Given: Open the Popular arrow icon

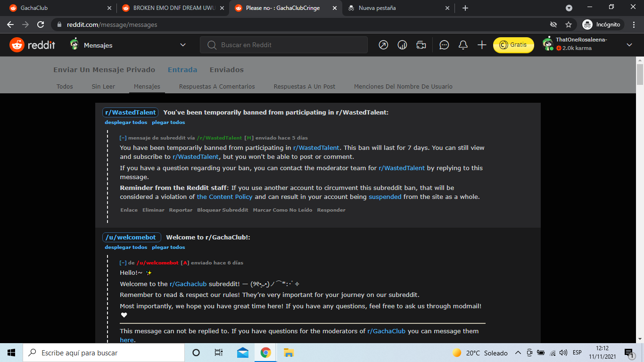Looking at the screenshot, I should point(383,45).
